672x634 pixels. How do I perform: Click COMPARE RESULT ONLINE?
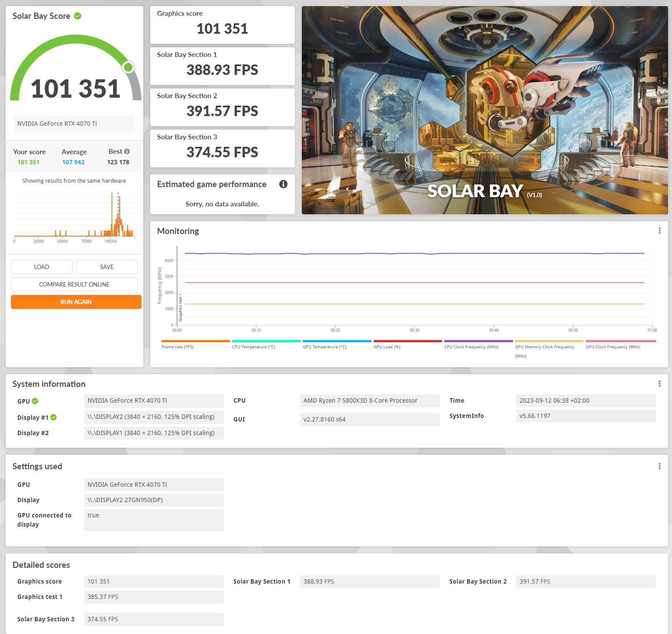tap(74, 284)
